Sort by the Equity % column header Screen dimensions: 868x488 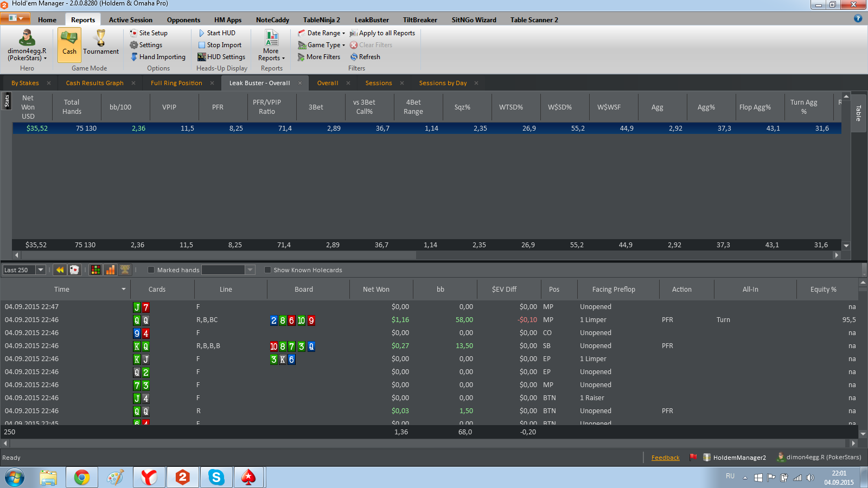(x=823, y=289)
